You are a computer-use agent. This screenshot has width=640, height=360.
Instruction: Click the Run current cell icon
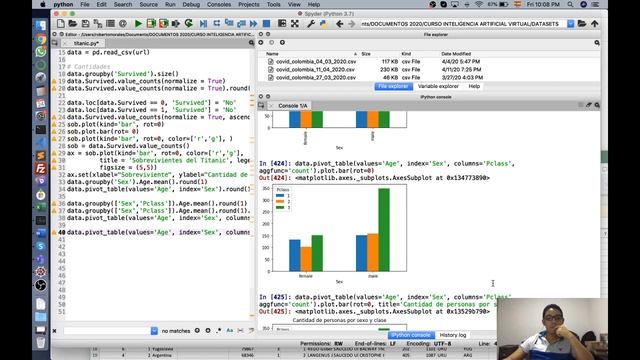(x=151, y=24)
